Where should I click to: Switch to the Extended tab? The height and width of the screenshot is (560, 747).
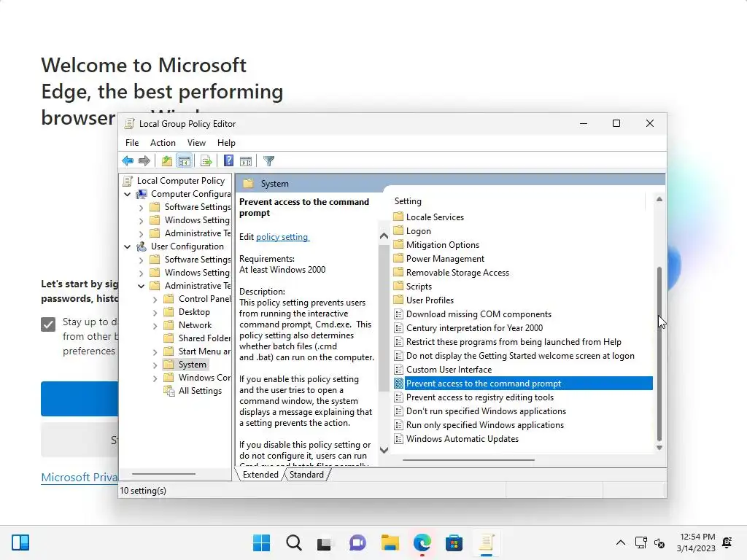click(260, 474)
